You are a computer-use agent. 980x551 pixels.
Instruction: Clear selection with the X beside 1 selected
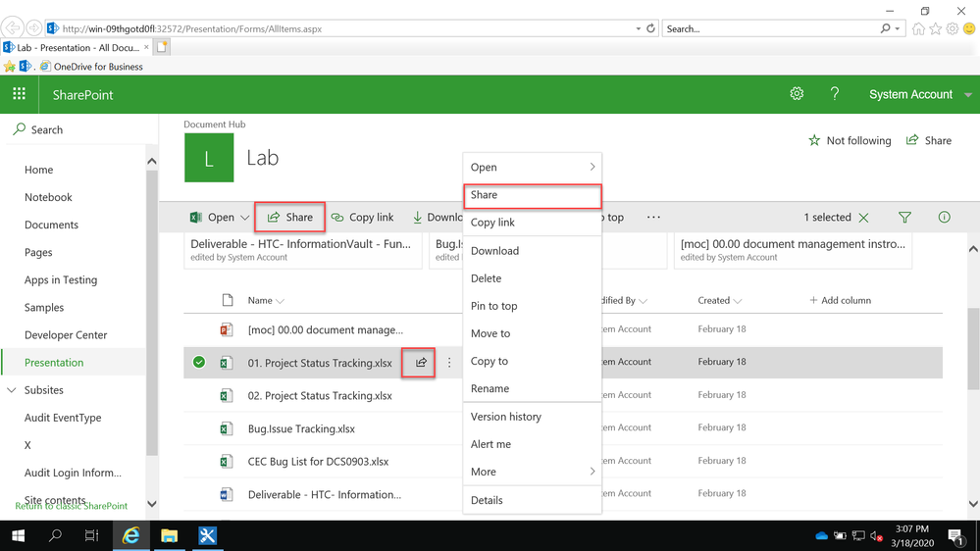863,218
